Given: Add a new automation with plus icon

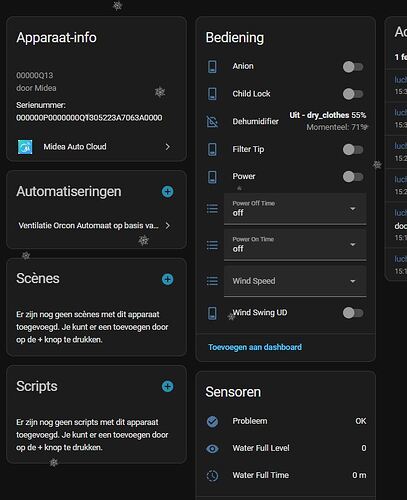Looking at the screenshot, I should point(167,192).
